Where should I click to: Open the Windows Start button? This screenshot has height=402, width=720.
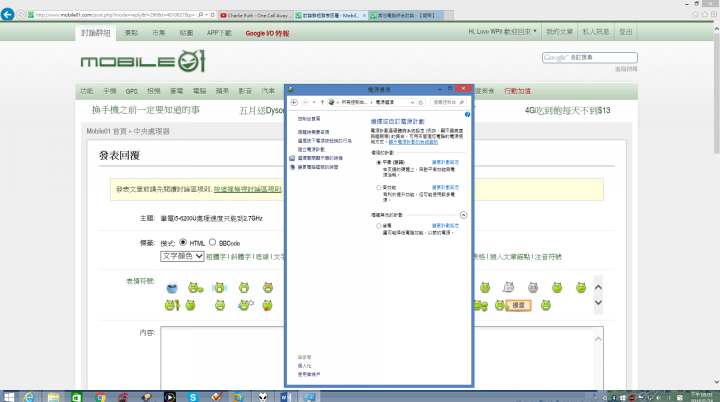(9, 397)
